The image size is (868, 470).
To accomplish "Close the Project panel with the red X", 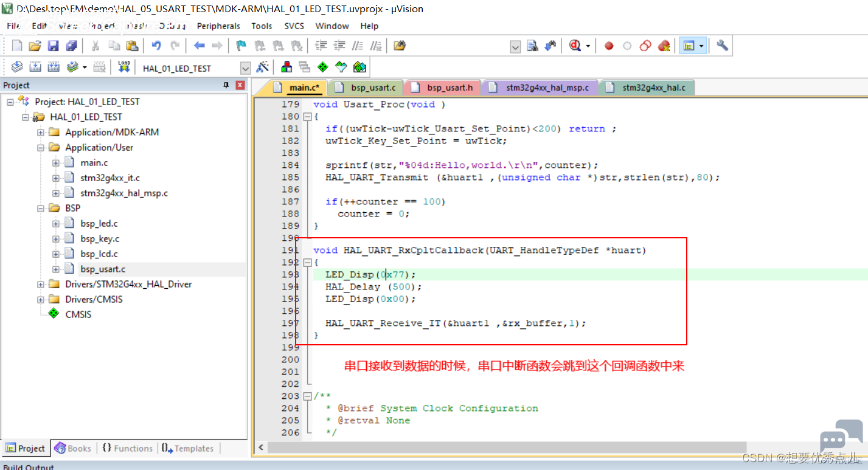I will coord(240,85).
